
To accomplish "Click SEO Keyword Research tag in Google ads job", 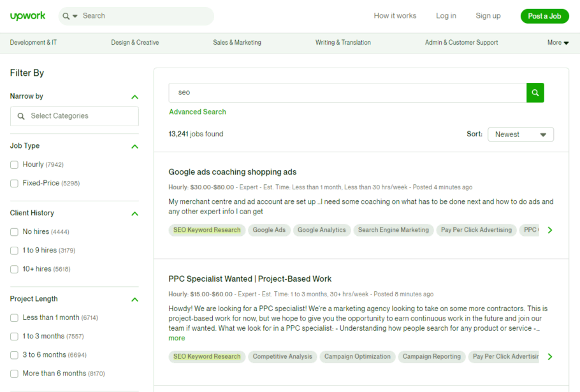I will click(x=207, y=230).
